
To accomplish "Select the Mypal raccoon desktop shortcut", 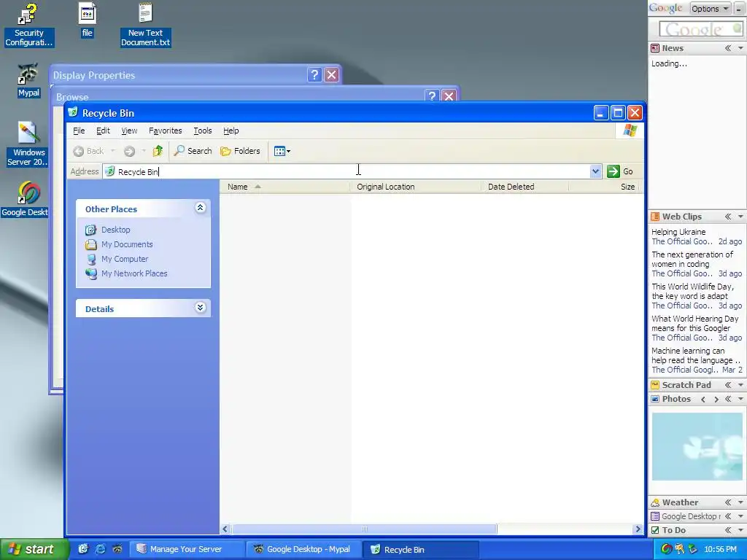I will click(28, 80).
